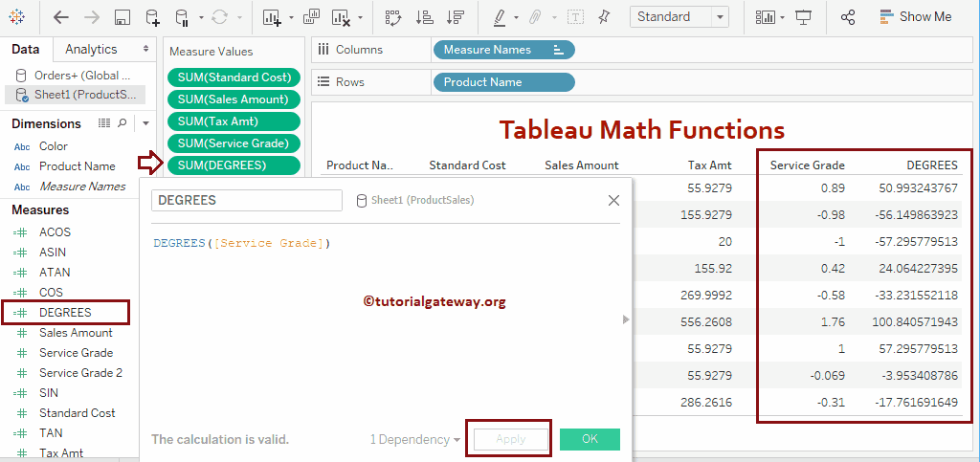This screenshot has height=462, width=980.
Task: Click the View Data grid icon in Dimensions
Action: [x=104, y=123]
